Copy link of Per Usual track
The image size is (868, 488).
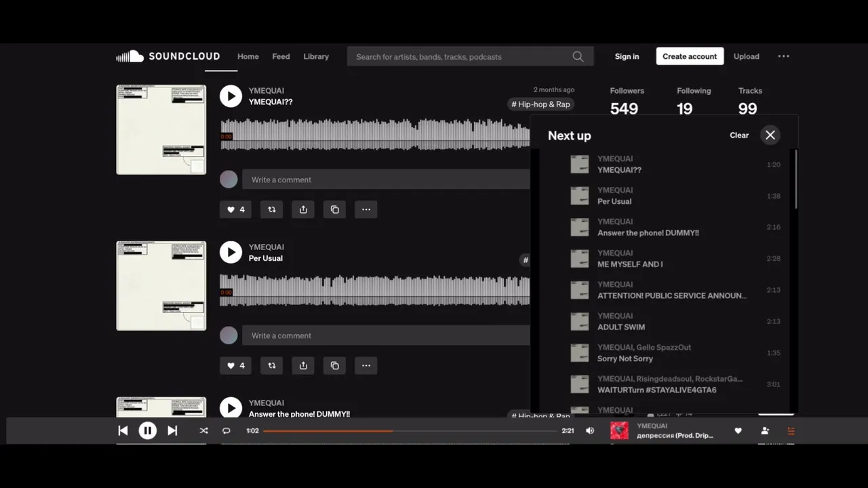(x=334, y=365)
